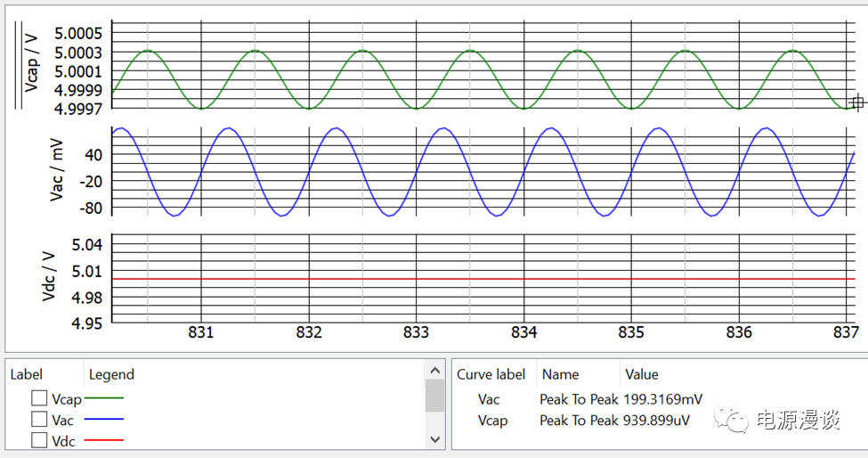Click the legend panel scroll down arrow
This screenshot has width=868, height=458.
click(x=435, y=438)
